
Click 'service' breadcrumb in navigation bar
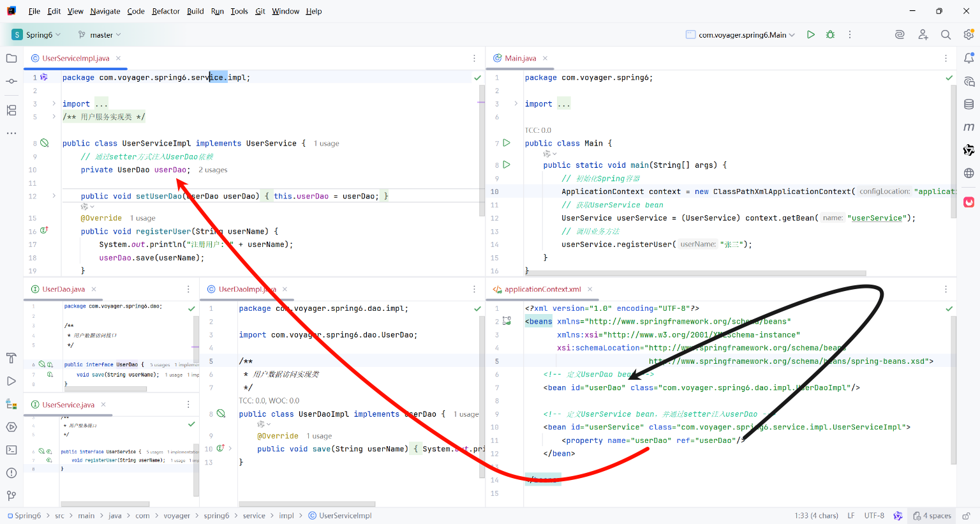pos(254,516)
